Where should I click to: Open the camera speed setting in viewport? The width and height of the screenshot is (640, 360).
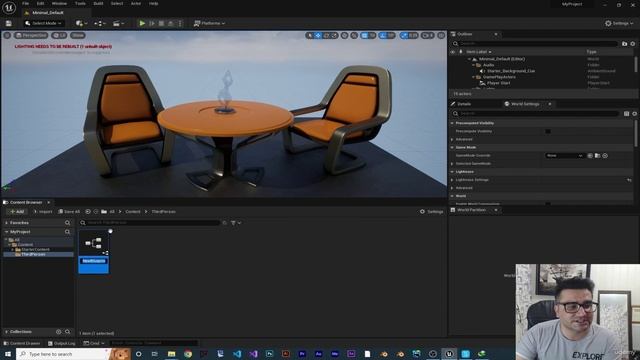(x=428, y=36)
